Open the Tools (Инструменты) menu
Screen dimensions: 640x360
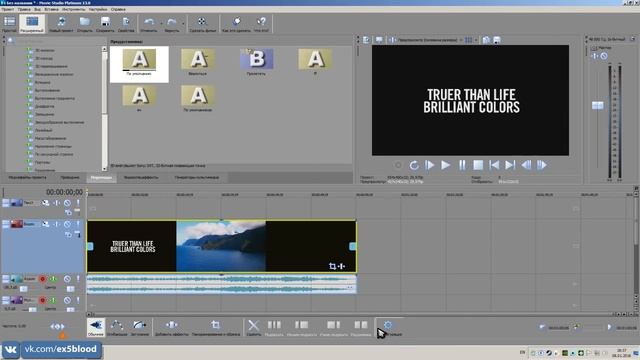[x=73, y=9]
